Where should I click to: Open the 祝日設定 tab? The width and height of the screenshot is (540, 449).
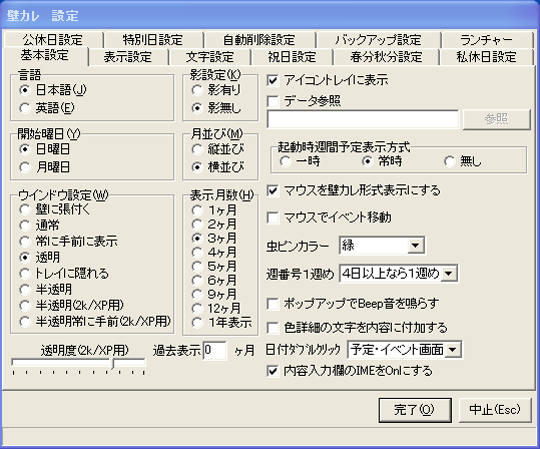point(292,57)
